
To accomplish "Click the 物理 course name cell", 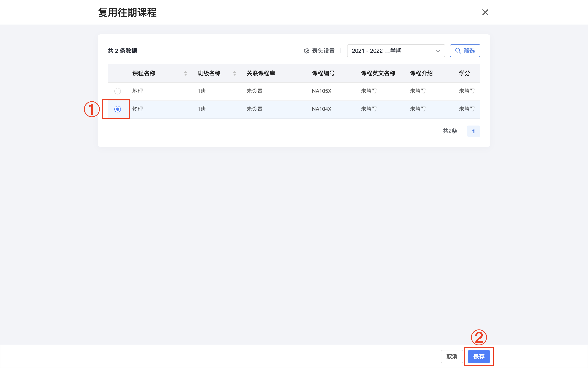I will click(138, 109).
